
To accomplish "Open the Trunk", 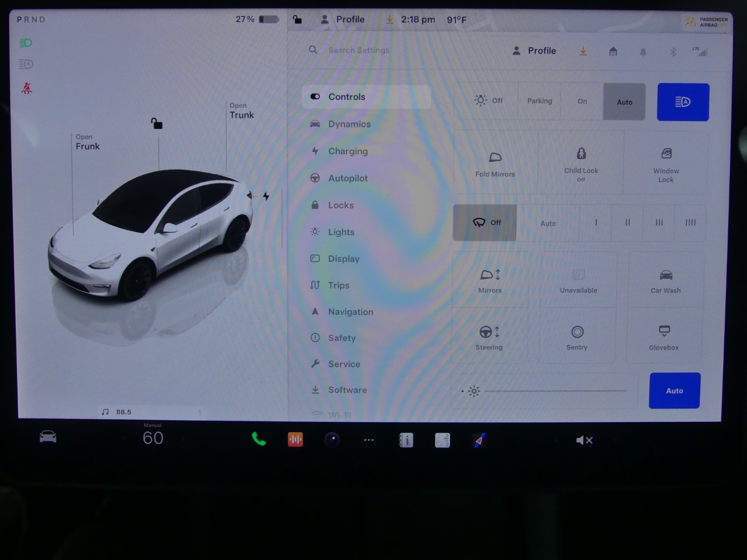I will coord(242,111).
